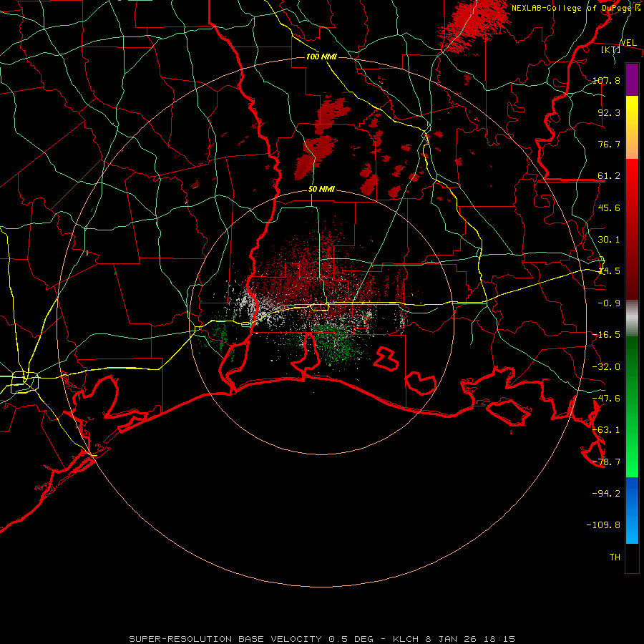Click the Super-Resolution Base Velocity caption
644x644 pixels.
pos(322,639)
